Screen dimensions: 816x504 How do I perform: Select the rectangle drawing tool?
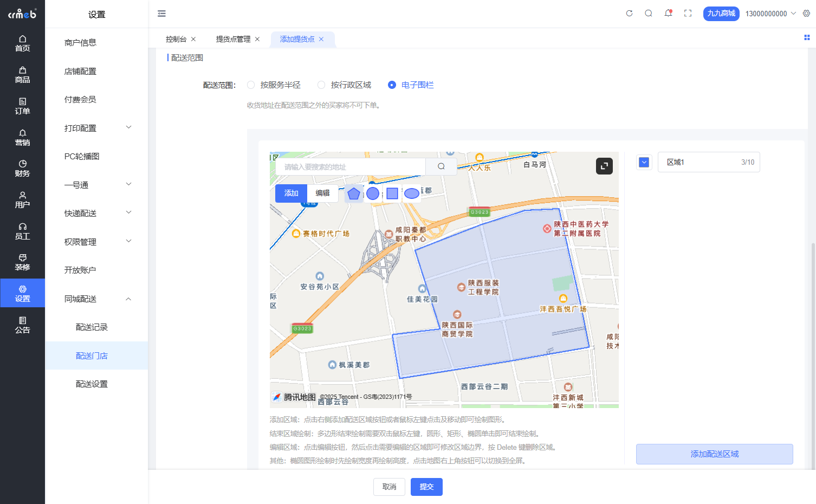coord(392,193)
